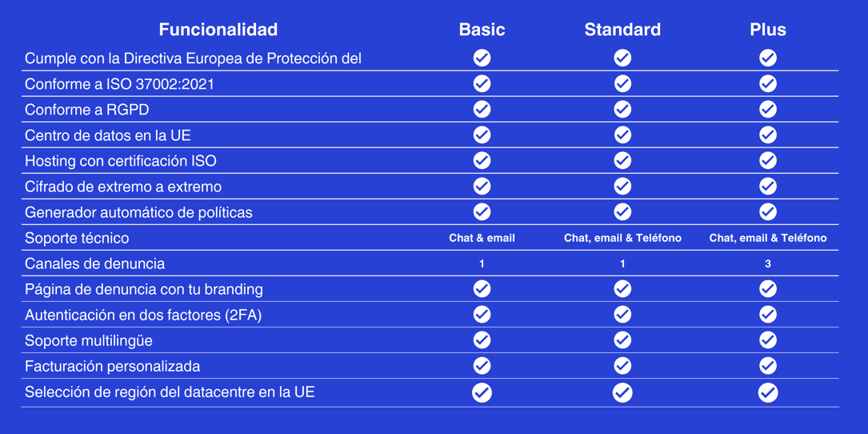
Task: Click the Canales de denuncia row label
Action: tap(94, 263)
